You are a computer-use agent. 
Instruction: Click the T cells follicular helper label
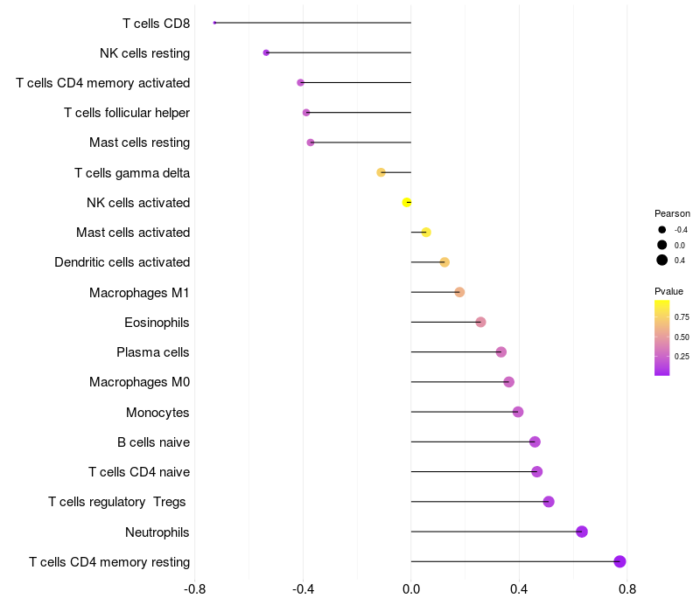point(127,113)
